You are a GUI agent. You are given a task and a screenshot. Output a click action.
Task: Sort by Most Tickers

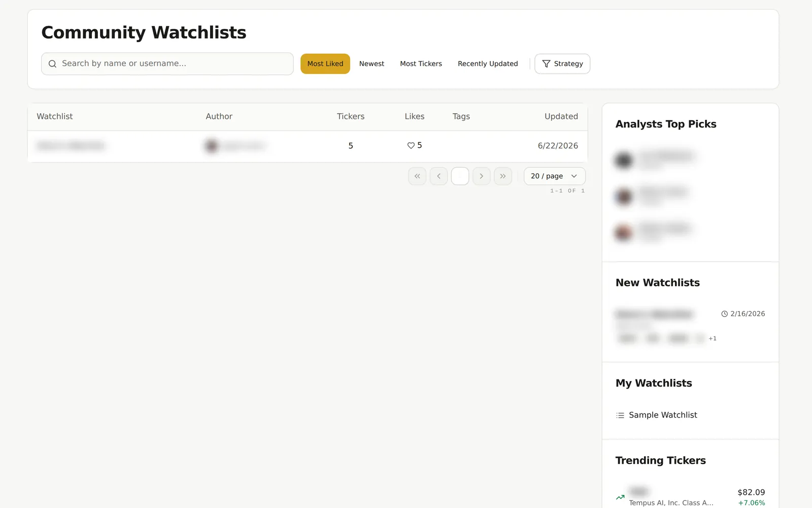[421, 64]
